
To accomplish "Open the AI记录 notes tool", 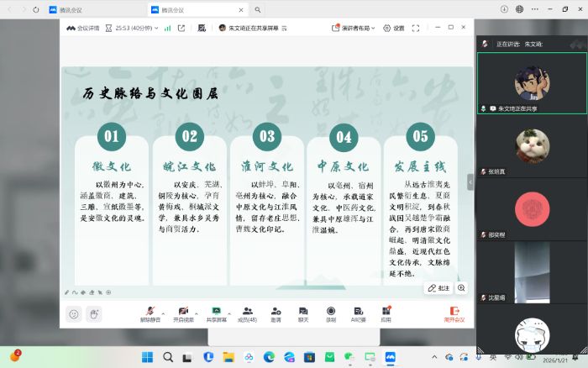I will pyautogui.click(x=358, y=313).
